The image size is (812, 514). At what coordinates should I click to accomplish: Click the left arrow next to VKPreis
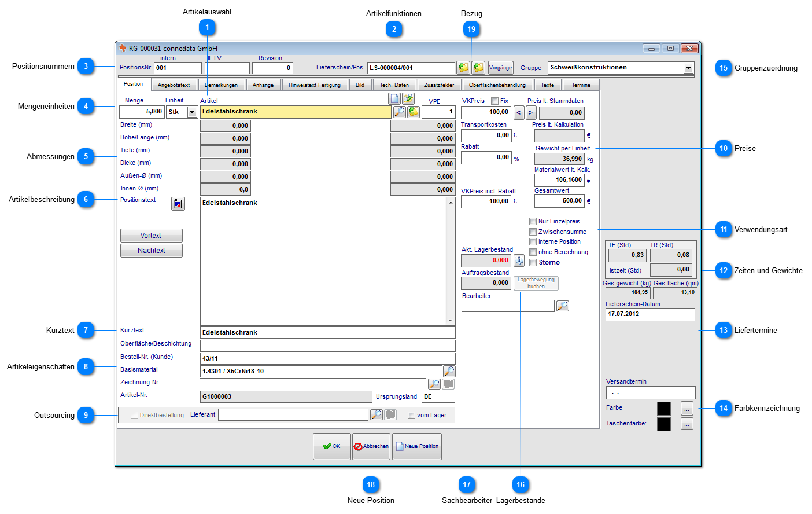pos(519,112)
